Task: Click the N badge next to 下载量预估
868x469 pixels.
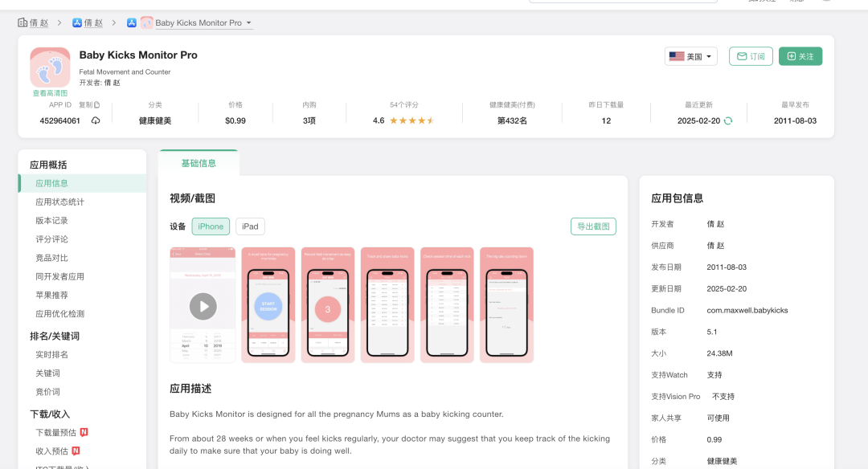Action: click(84, 433)
